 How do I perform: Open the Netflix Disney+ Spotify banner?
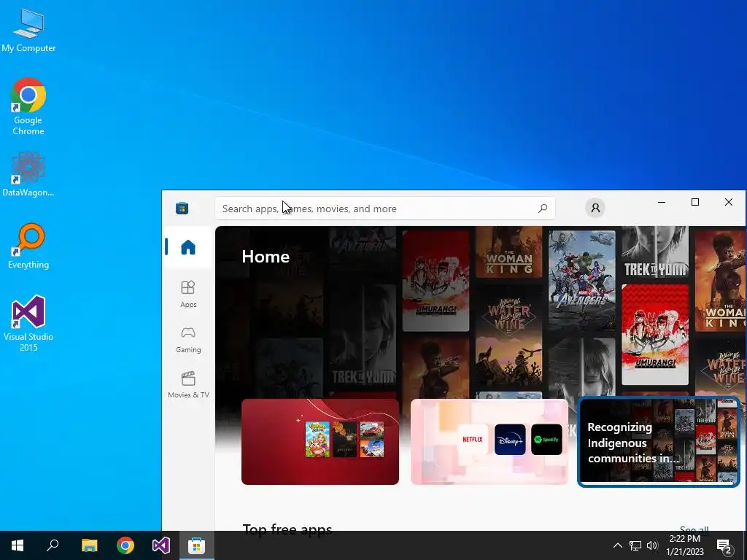489,441
